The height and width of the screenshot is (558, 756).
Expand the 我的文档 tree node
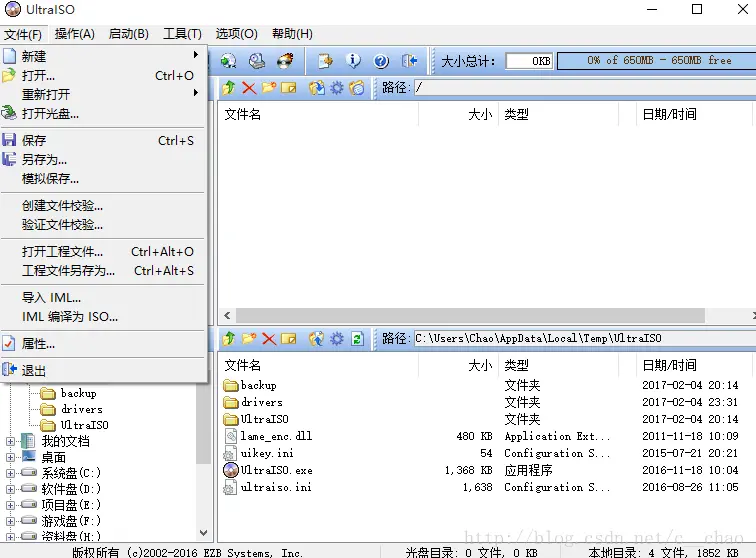10,441
